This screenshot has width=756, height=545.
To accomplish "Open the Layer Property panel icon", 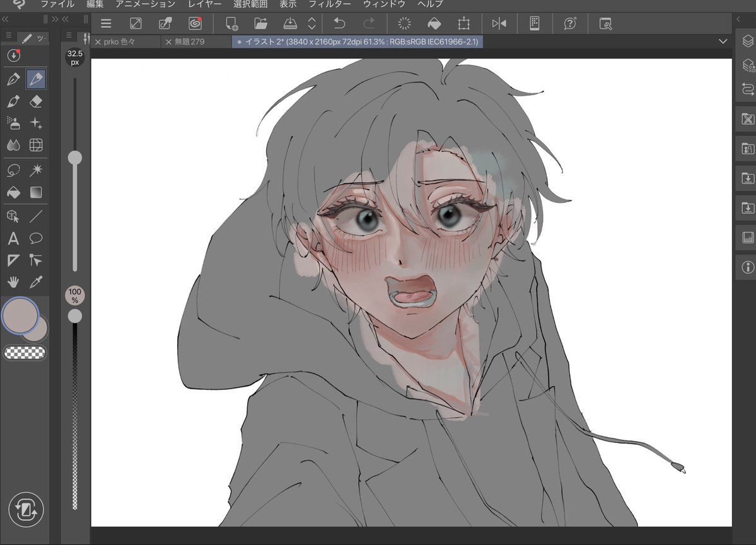I will pyautogui.click(x=748, y=65).
